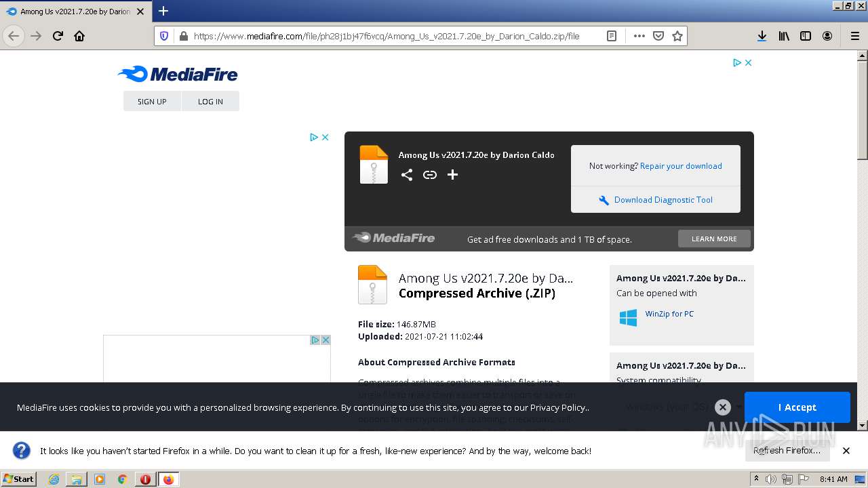Launch Internet Explorer from taskbar
The height and width of the screenshot is (488, 868).
[54, 479]
